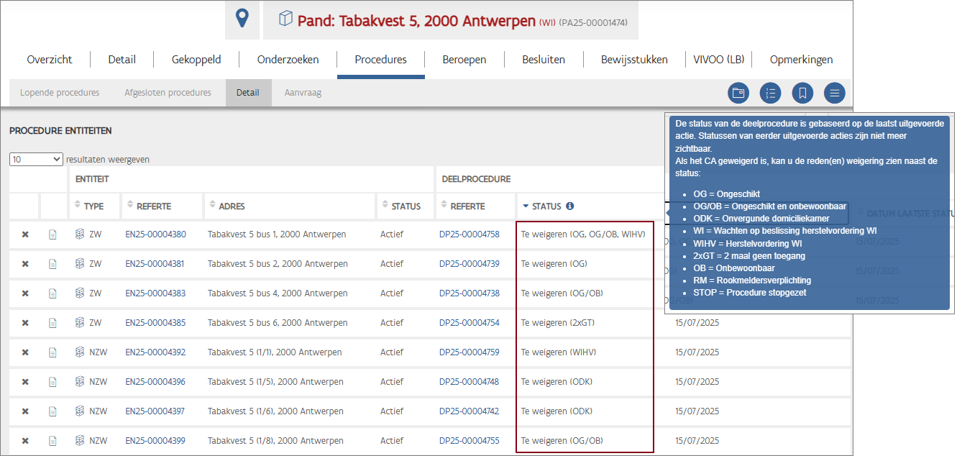Open entity link EN25-00004381
Viewport: 980px width, 456px height.
tap(155, 264)
